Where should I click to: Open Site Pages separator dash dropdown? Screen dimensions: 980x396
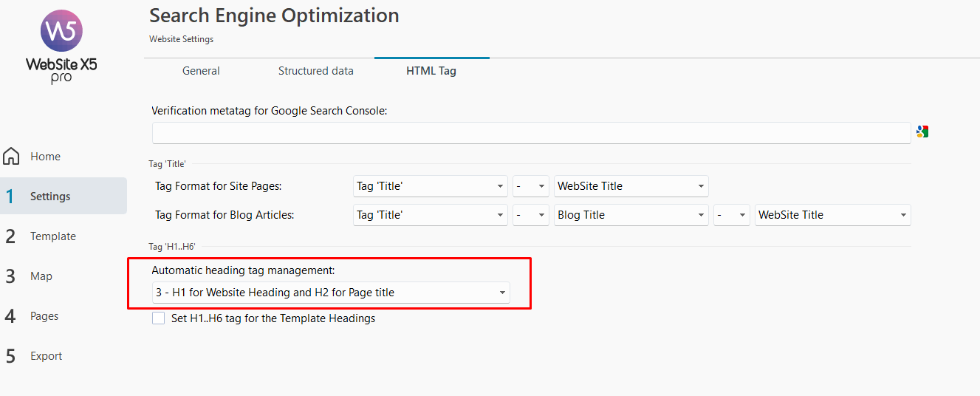(x=531, y=186)
